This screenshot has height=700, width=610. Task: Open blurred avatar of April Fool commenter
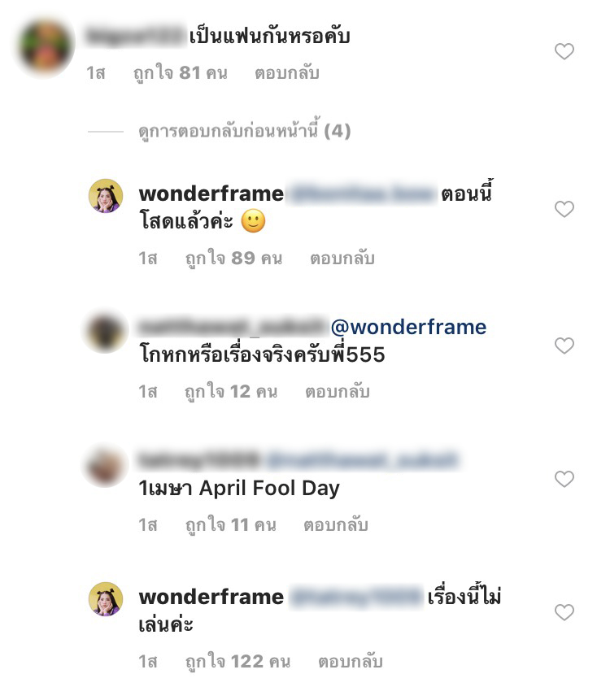tap(105, 466)
